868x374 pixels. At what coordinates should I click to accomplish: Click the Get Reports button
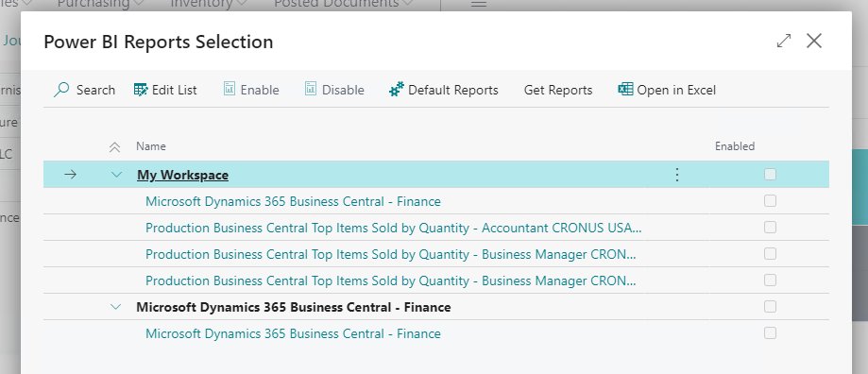pos(558,90)
